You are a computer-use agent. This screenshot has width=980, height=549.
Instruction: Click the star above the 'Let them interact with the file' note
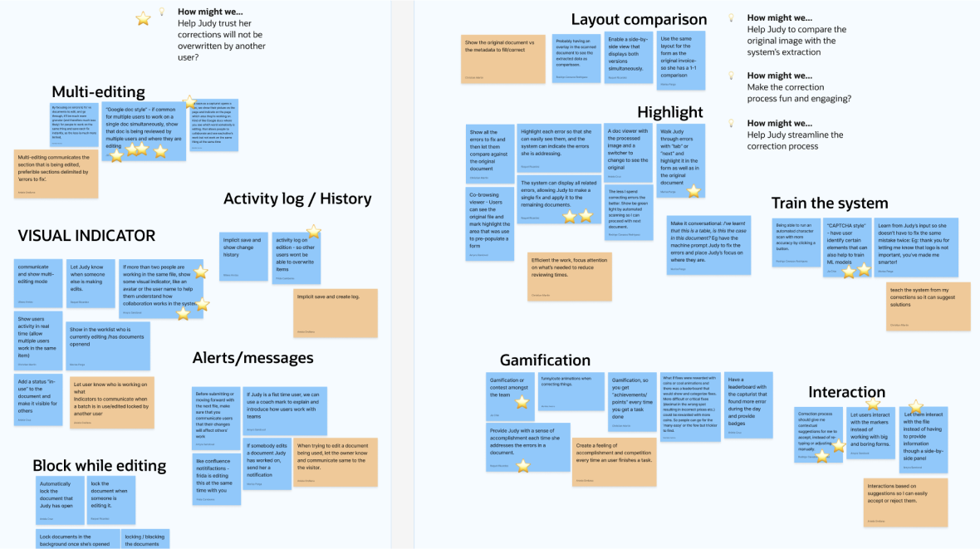pos(915,406)
